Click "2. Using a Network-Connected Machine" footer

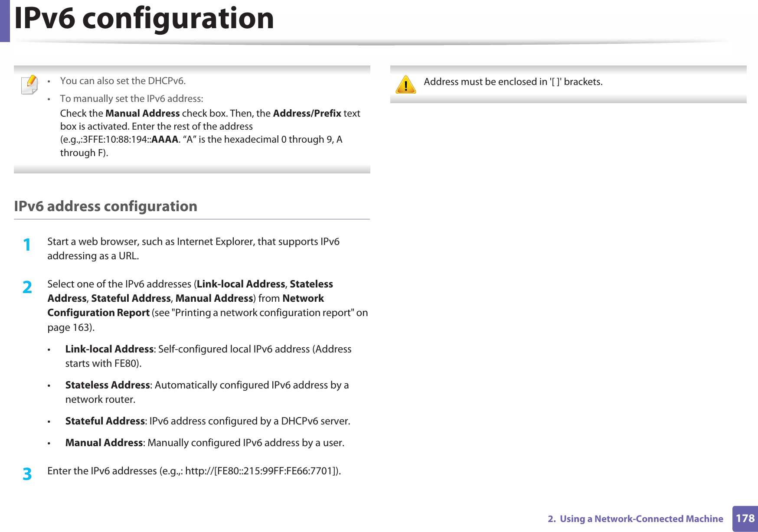[x=635, y=519]
